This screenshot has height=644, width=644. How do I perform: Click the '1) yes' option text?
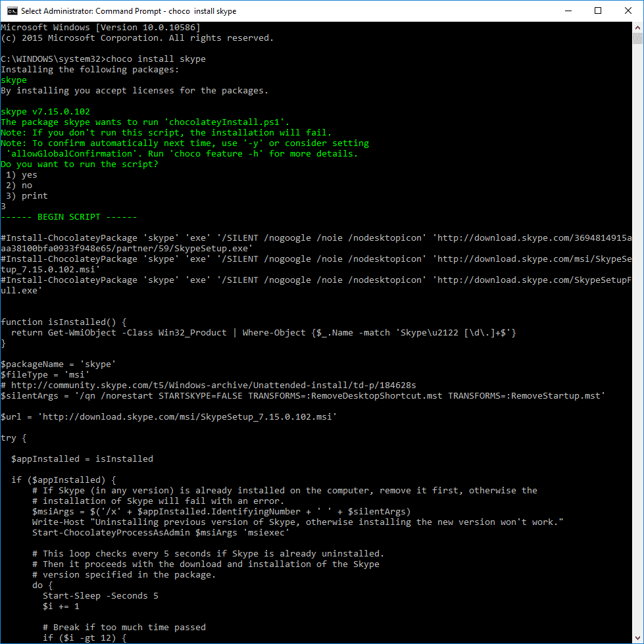[21, 175]
